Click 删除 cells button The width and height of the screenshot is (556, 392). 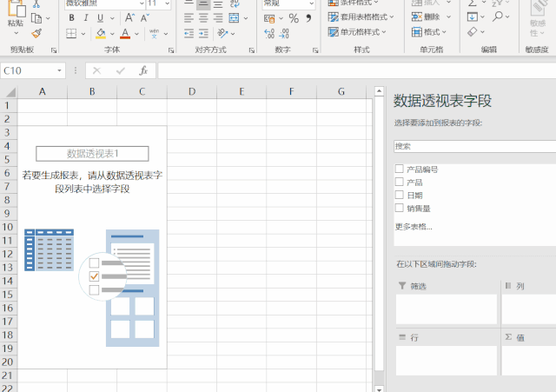[427, 17]
